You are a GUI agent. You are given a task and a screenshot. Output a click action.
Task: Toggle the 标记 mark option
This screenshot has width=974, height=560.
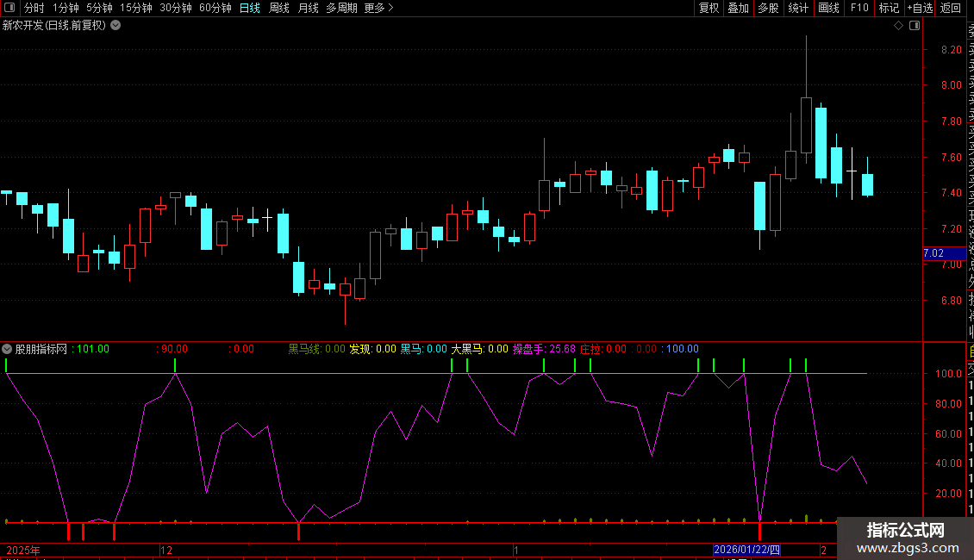[889, 8]
